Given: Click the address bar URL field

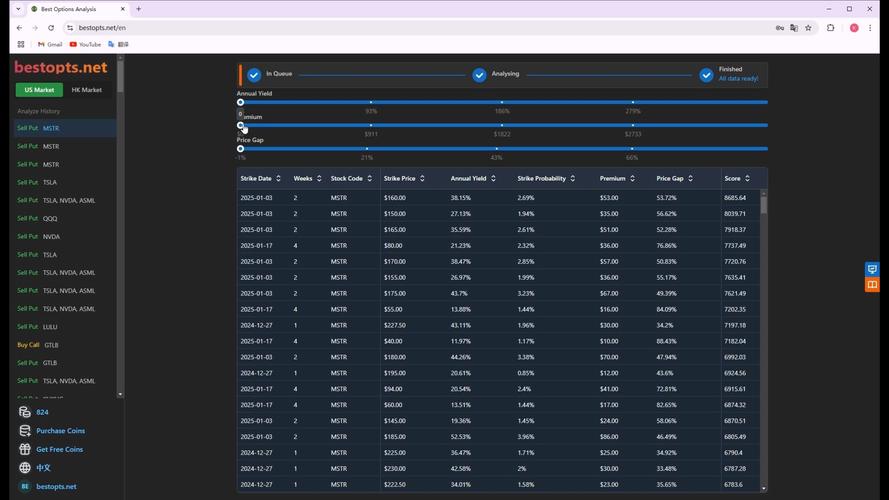Looking at the screenshot, I should (x=420, y=28).
